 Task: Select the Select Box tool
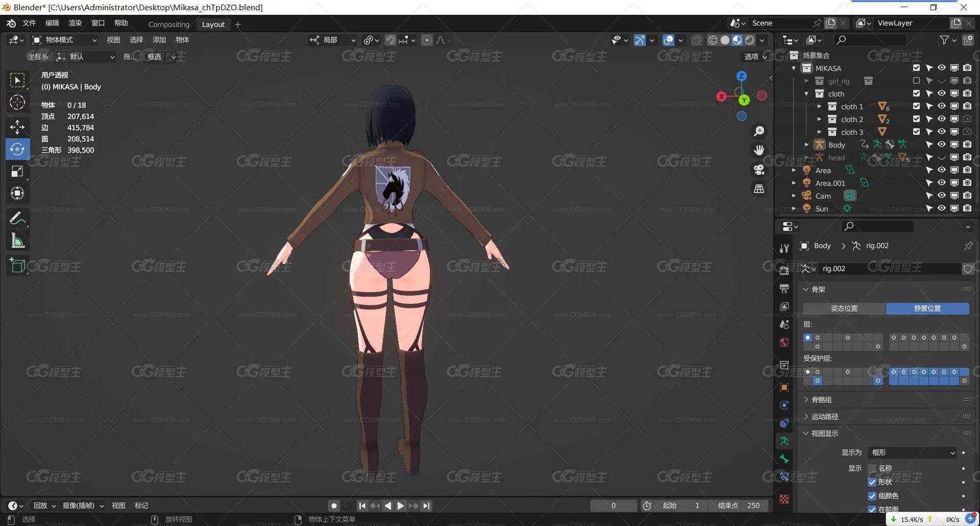click(17, 80)
